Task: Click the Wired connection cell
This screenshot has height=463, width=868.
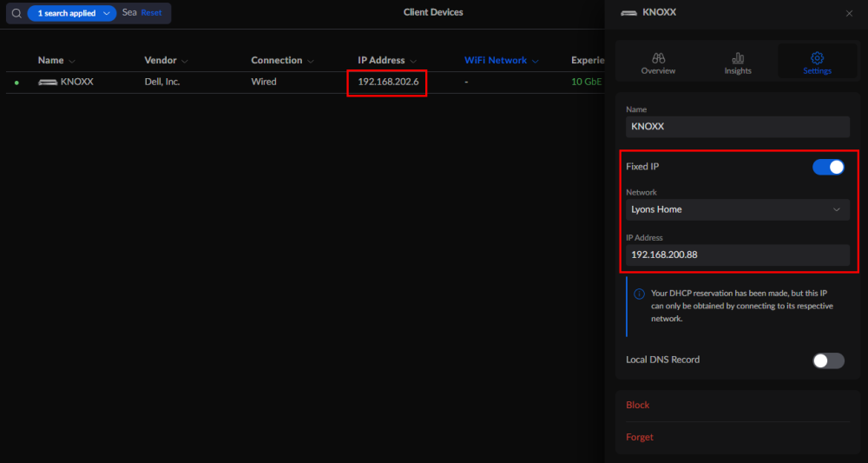Action: click(264, 82)
